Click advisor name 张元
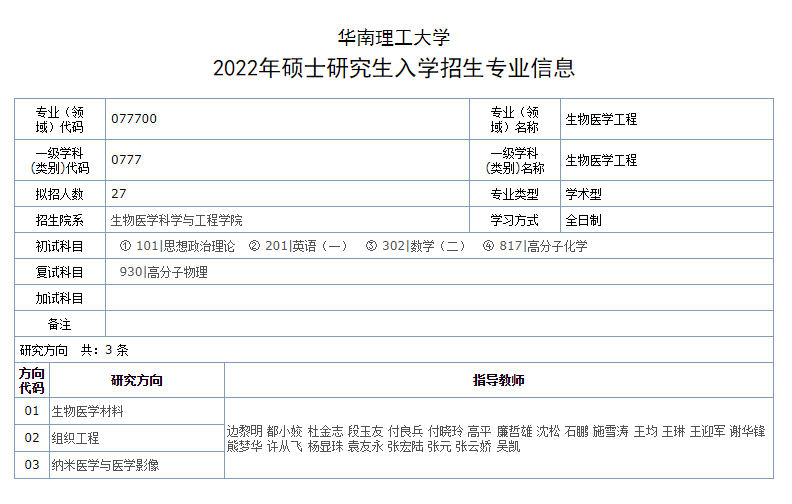This screenshot has height=504, width=792. tap(439, 446)
